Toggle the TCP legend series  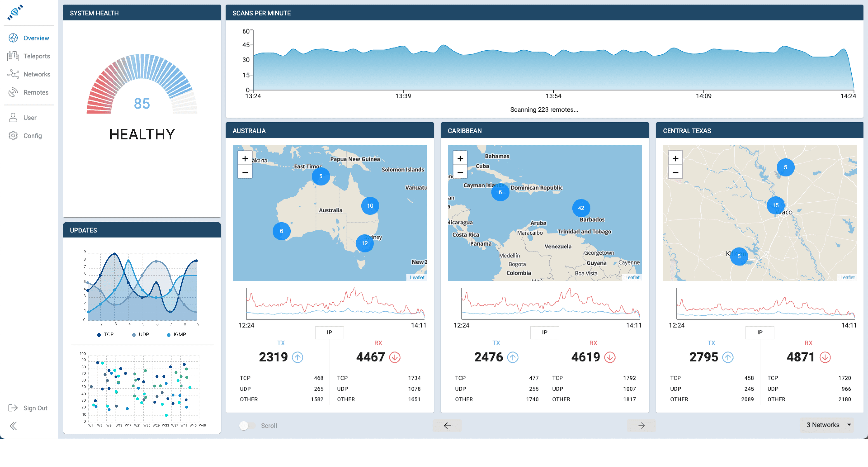click(106, 334)
